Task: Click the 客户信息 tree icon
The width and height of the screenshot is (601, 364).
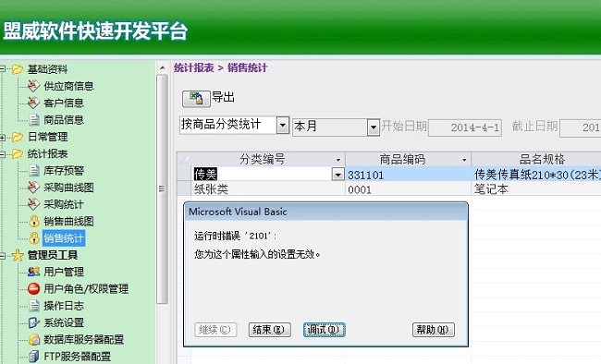Action: pyautogui.click(x=33, y=103)
